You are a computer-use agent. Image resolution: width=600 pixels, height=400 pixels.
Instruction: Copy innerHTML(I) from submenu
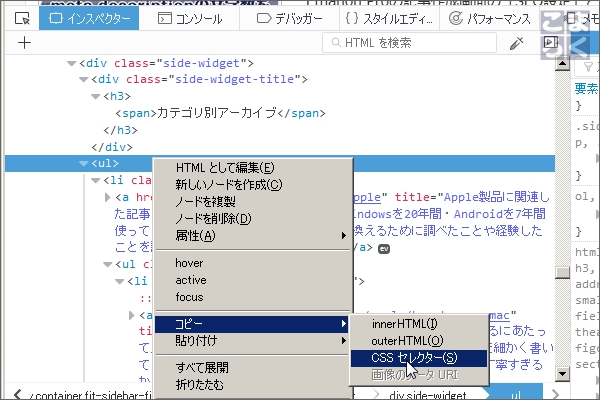[419, 324]
